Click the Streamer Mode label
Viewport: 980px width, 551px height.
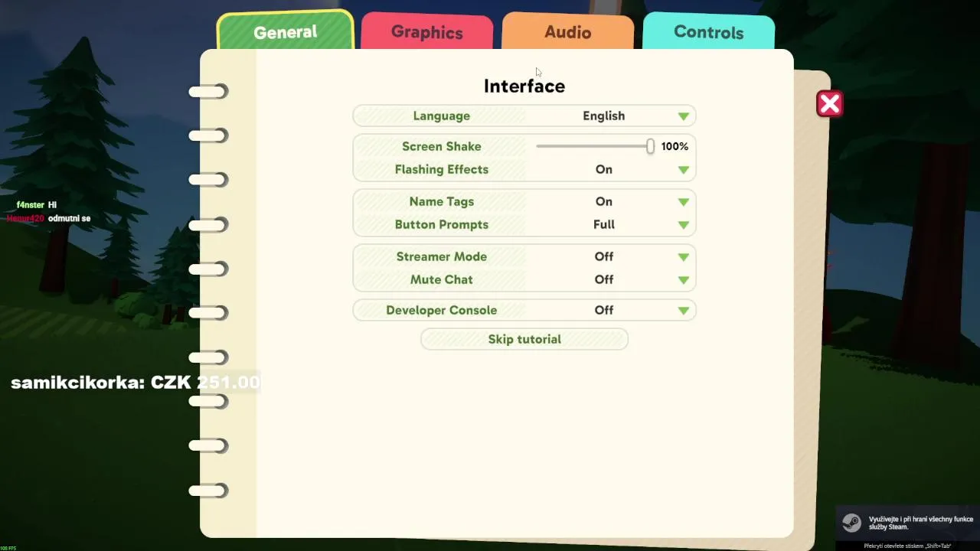pos(441,256)
